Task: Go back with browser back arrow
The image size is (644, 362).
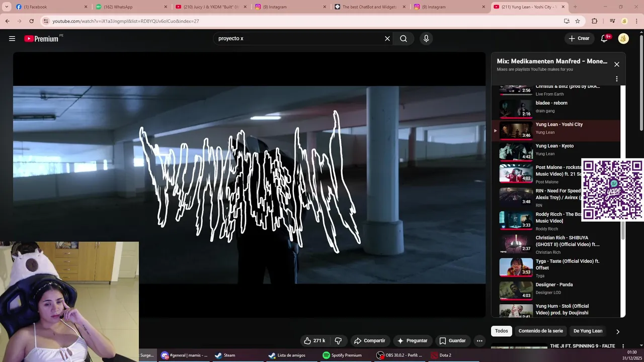Action: (x=7, y=21)
